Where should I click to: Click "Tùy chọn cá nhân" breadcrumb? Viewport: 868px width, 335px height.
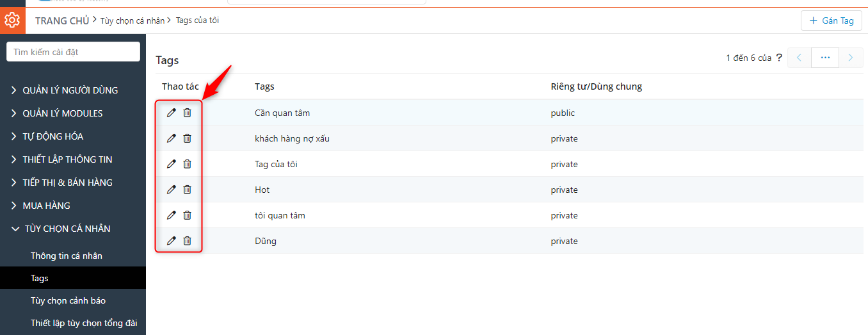[133, 20]
